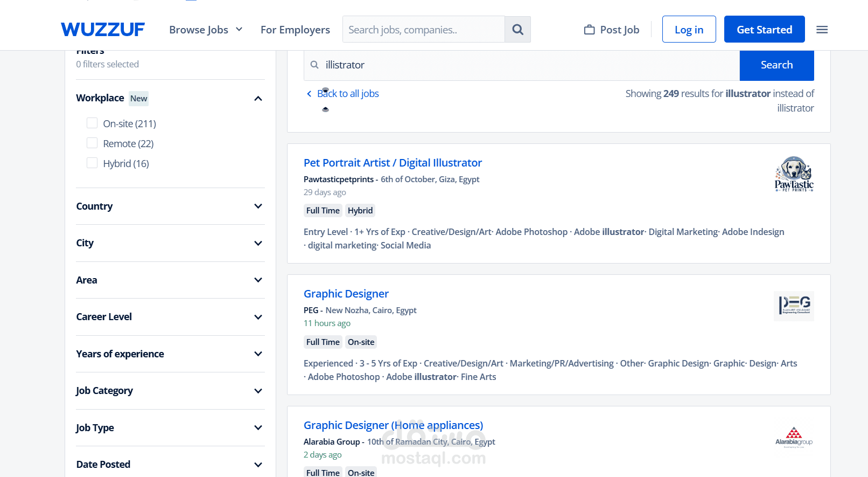Image resolution: width=868 pixels, height=477 pixels.
Task: Collapse the Workplace filter section
Action: 258,98
